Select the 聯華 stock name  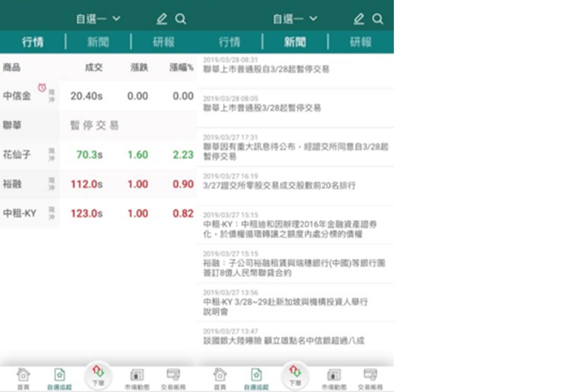[x=12, y=125]
